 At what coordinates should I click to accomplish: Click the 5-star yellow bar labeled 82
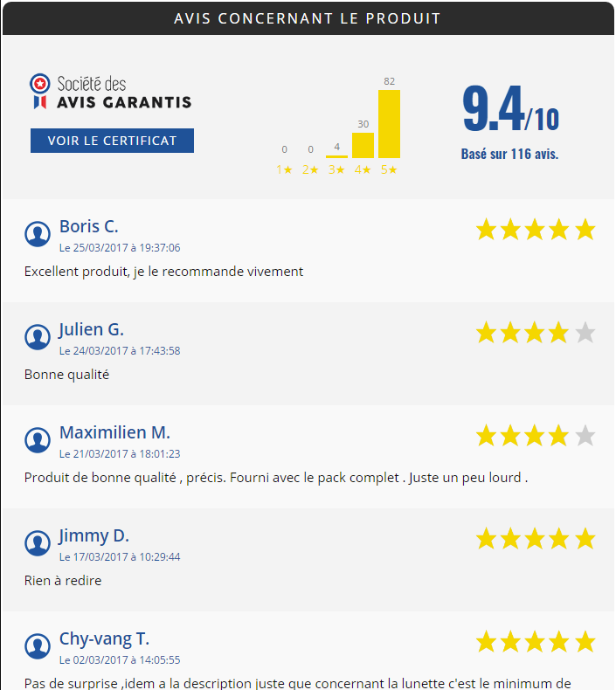(x=389, y=124)
